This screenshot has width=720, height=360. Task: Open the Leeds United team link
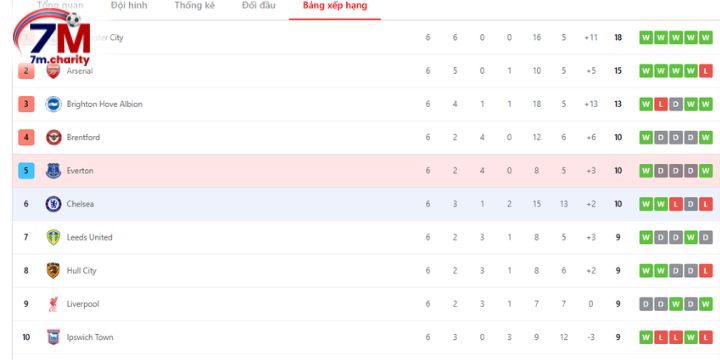click(x=90, y=237)
